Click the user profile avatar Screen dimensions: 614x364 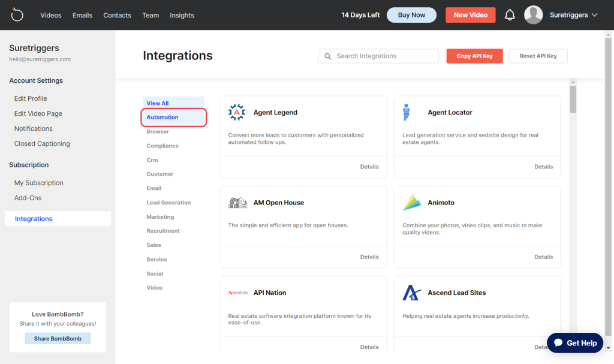pyautogui.click(x=533, y=15)
